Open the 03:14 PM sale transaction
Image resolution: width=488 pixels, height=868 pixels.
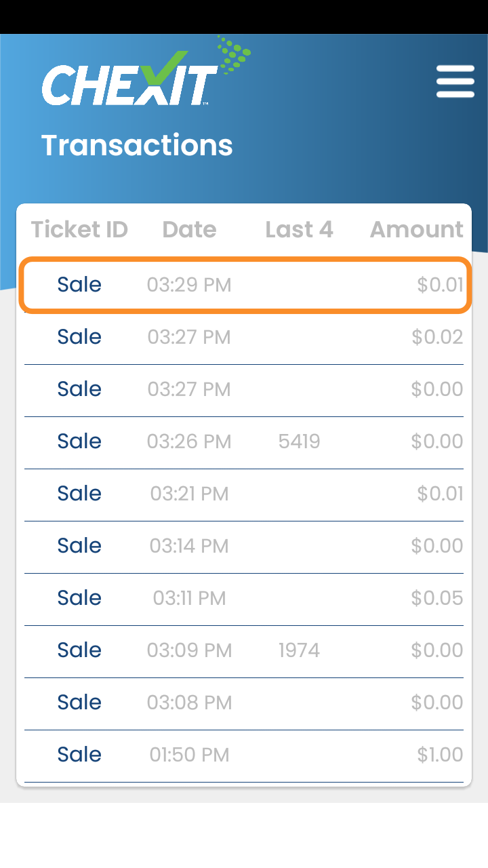point(244,547)
